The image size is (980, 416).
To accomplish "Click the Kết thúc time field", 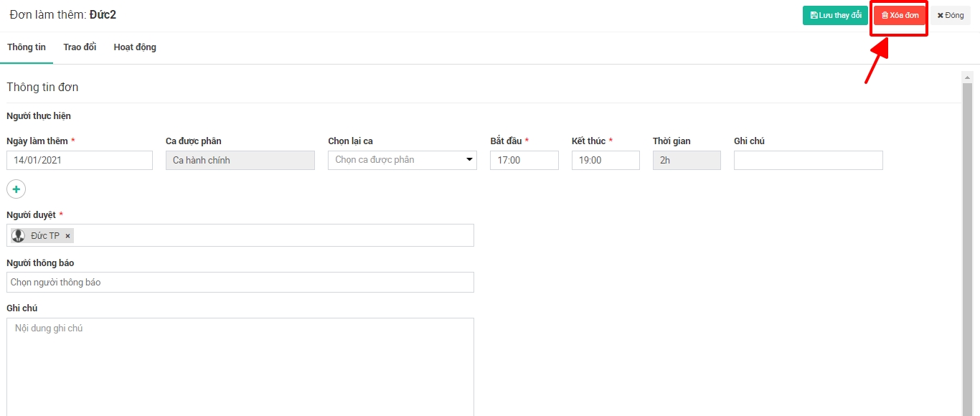I will [605, 160].
